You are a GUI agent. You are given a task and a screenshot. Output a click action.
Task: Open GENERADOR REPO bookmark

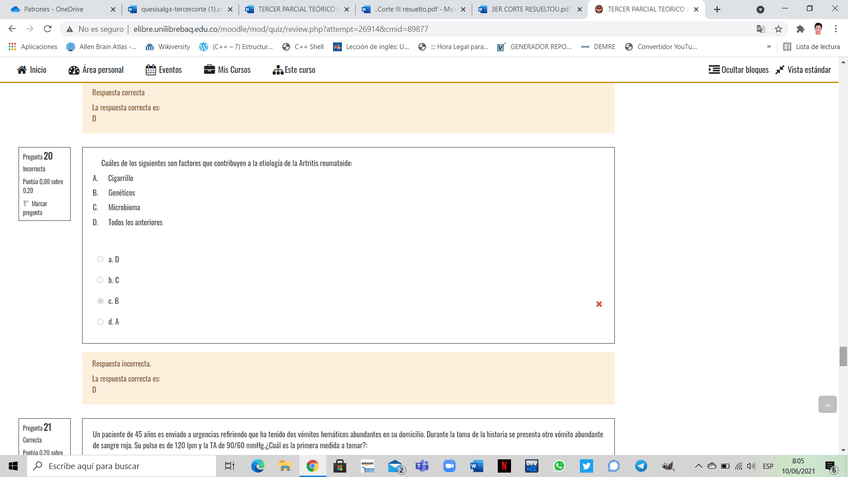[534, 47]
